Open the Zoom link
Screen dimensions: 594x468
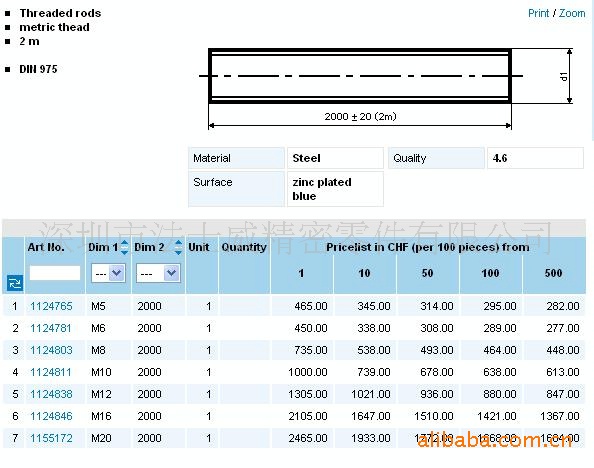(x=572, y=13)
